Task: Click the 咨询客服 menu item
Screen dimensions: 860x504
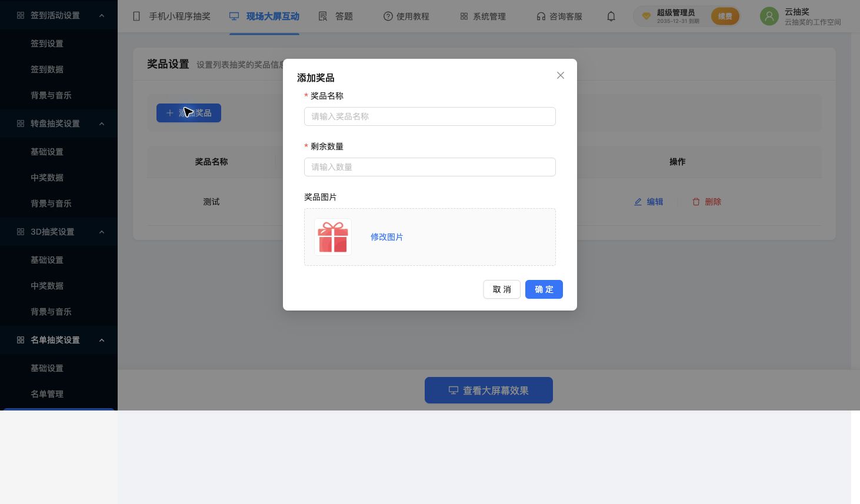Action: [559, 16]
